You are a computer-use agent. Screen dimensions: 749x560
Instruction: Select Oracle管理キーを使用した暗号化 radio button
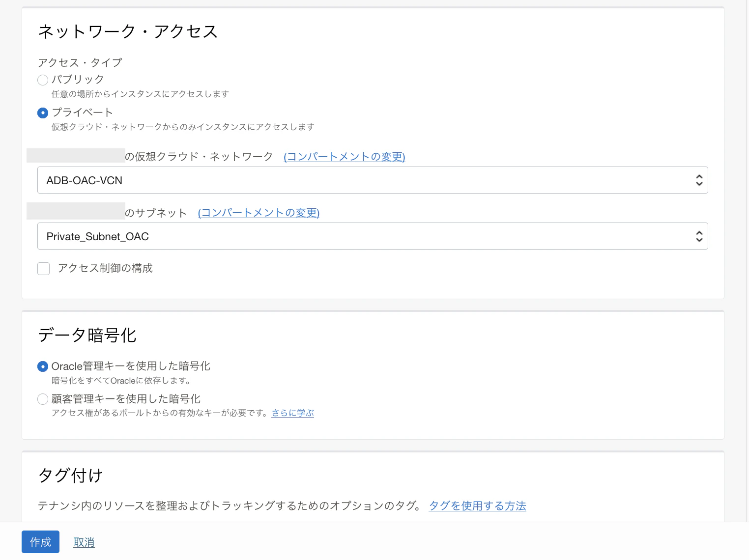pos(43,366)
